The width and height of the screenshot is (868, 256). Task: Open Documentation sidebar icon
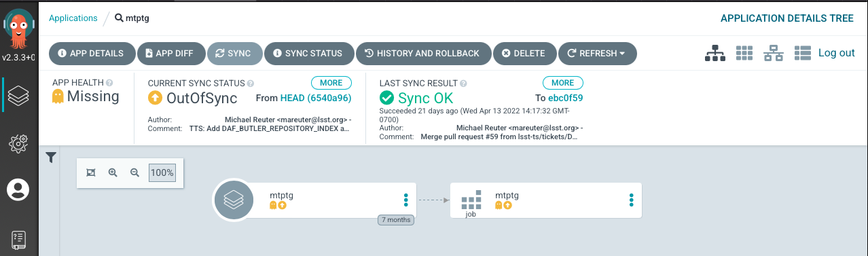coord(18,239)
